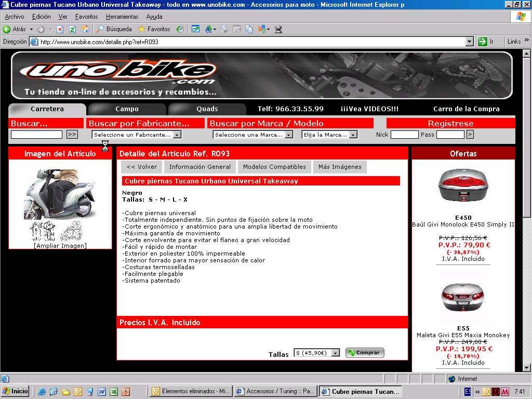Open the Atrás history dropdown arrow
The width and height of the screenshot is (532, 399).
click(x=31, y=29)
